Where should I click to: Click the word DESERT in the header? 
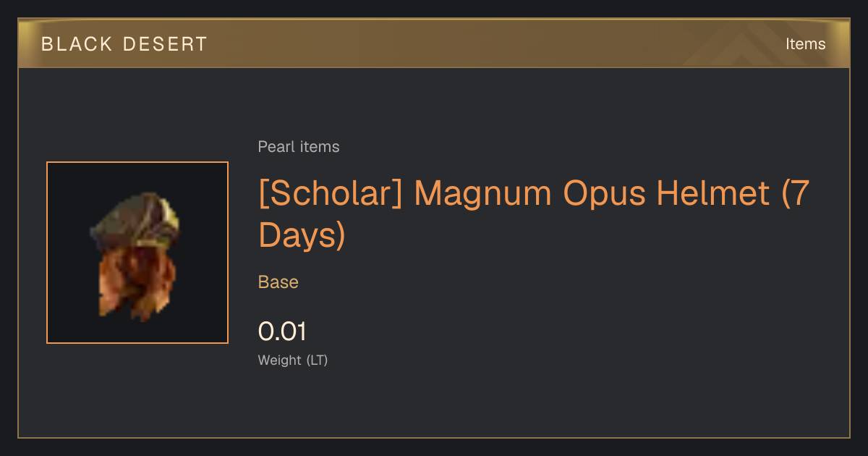165,44
